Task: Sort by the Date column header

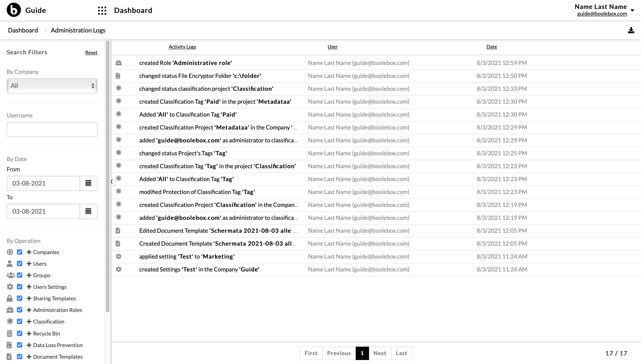Action: (x=491, y=47)
